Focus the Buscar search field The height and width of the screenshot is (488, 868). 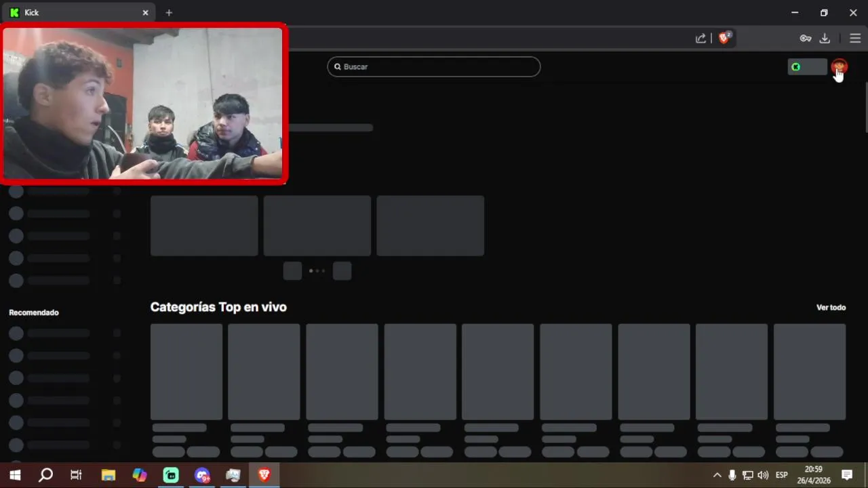coord(434,66)
